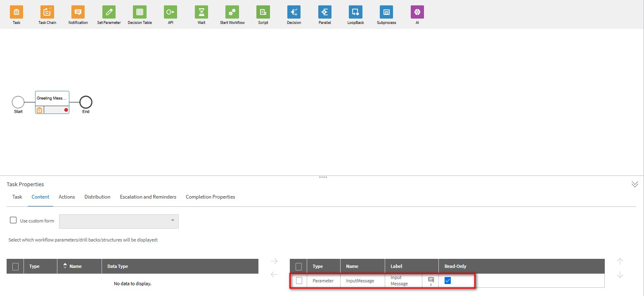Click the Set Parameter pencil icon
Image resolution: width=644 pixels, height=296 pixels.
(109, 12)
